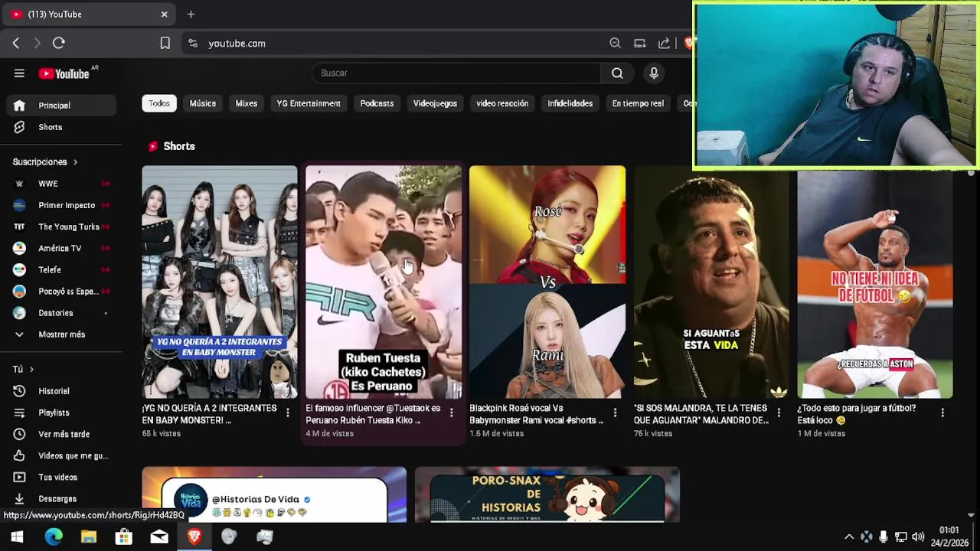Open site settings icon in address bar
The width and height of the screenshot is (980, 551).
[x=193, y=44]
